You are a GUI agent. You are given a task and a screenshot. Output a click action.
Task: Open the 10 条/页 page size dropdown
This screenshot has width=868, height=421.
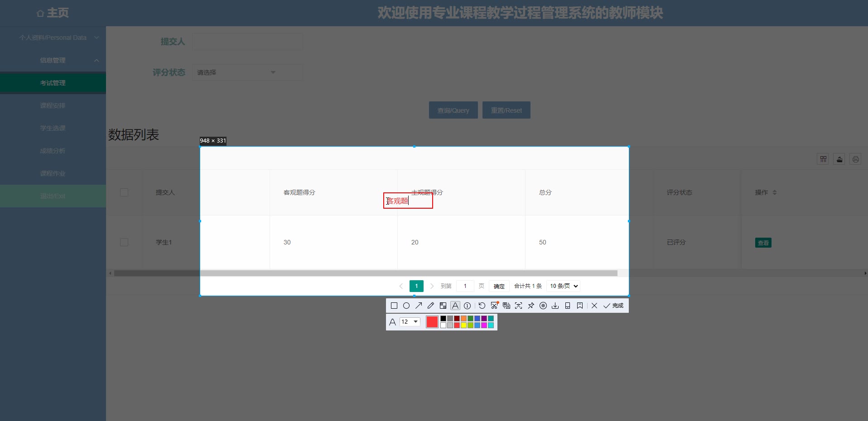click(563, 286)
